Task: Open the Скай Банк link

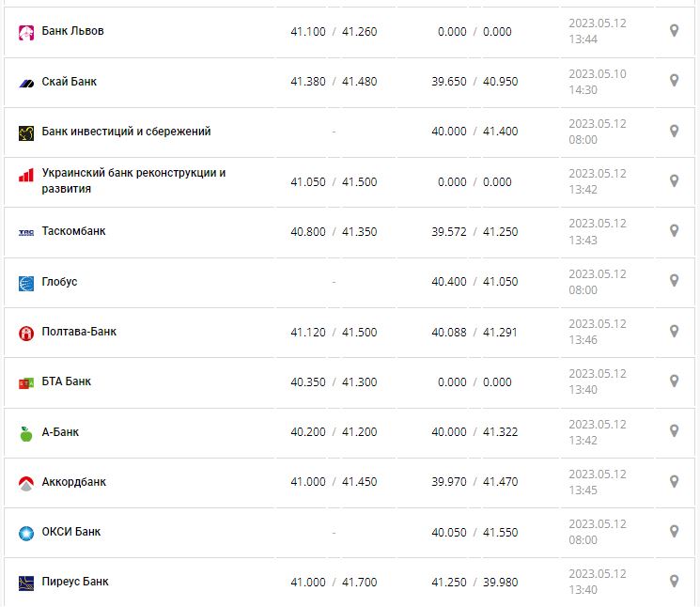Action: point(70,82)
